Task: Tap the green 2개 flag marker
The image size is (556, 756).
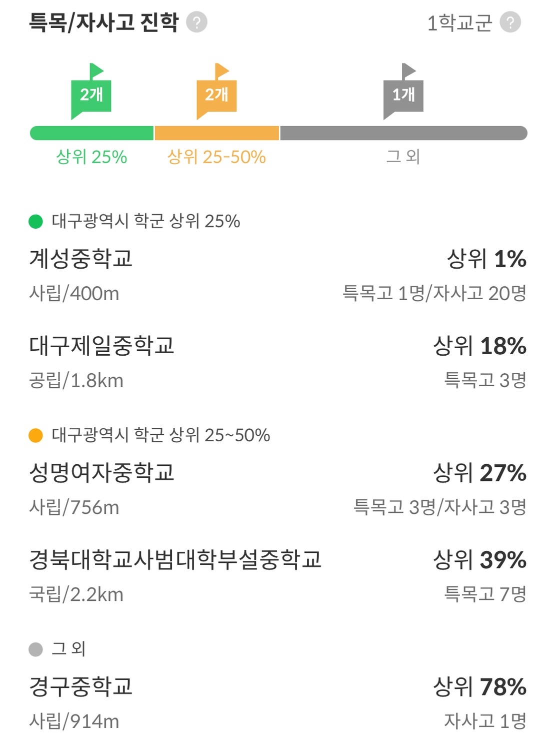Action: [91, 92]
